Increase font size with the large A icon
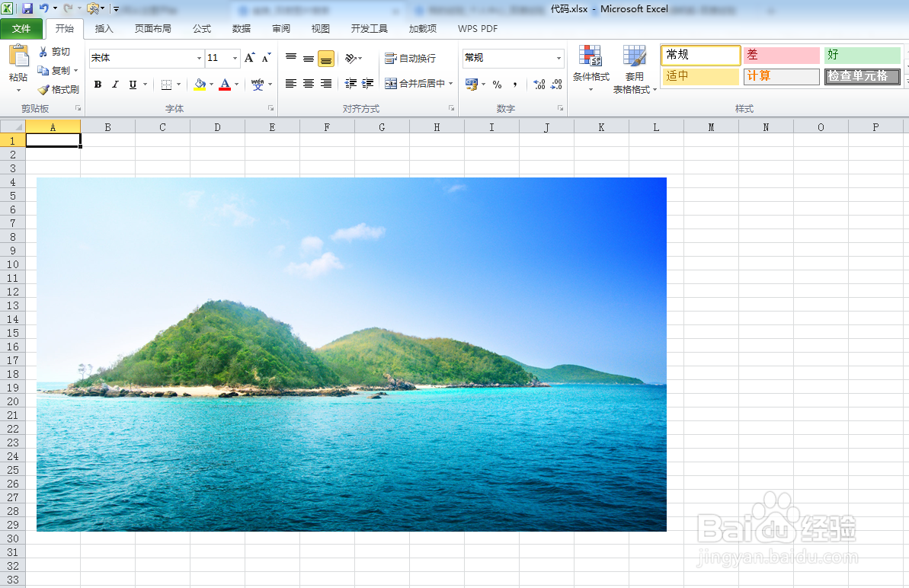Image resolution: width=909 pixels, height=588 pixels. (x=249, y=57)
